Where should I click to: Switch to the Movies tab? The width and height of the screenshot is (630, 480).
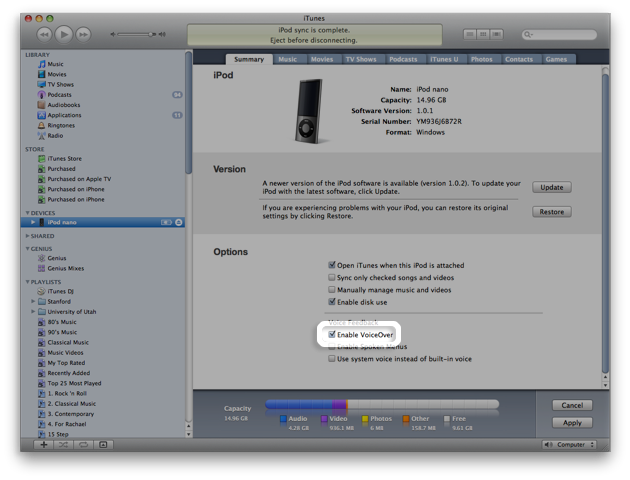[322, 59]
